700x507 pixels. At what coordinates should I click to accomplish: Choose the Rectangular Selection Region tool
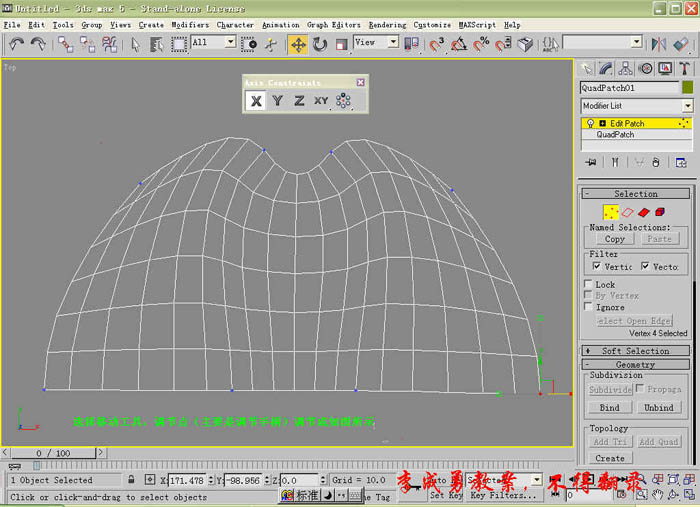coord(179,44)
